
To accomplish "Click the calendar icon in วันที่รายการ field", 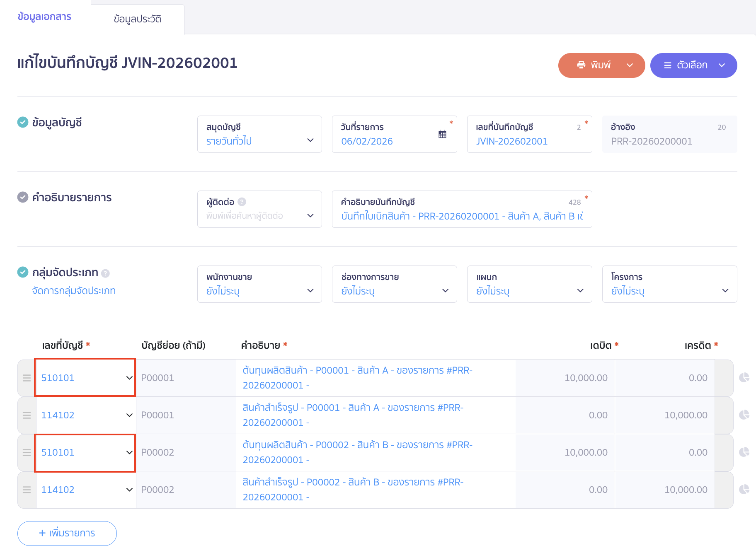I will coord(442,134).
